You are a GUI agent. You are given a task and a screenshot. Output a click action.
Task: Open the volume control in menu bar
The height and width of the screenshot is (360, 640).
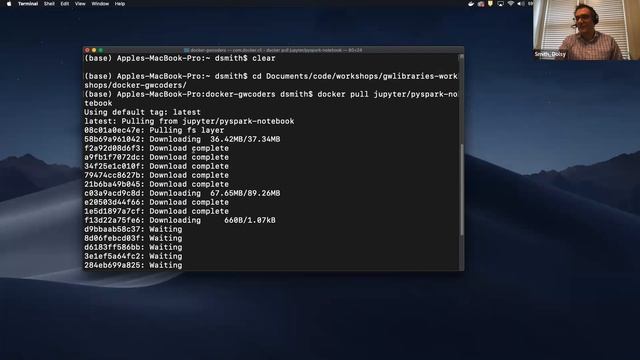pyautogui.click(x=521, y=4)
